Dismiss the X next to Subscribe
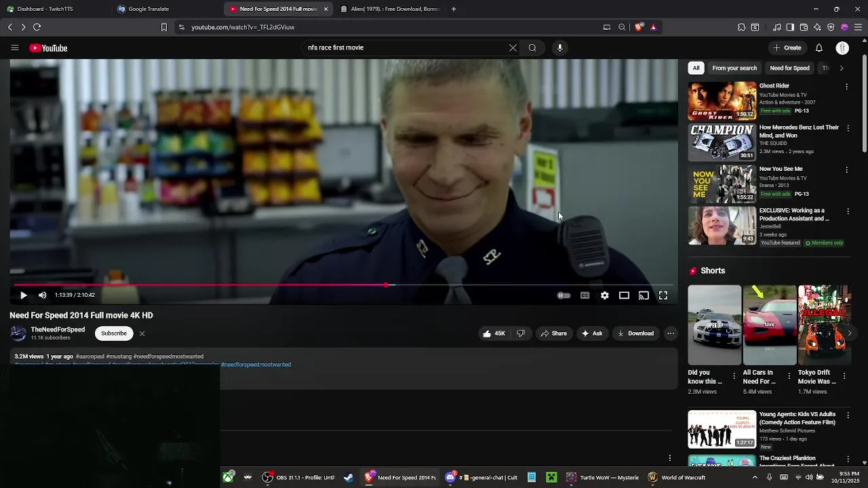 pyautogui.click(x=142, y=333)
